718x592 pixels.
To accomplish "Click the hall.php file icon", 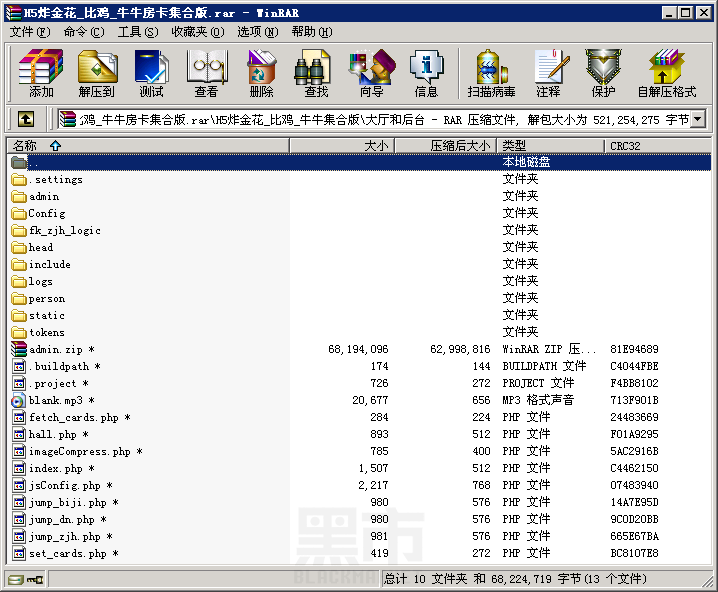I will (19, 434).
